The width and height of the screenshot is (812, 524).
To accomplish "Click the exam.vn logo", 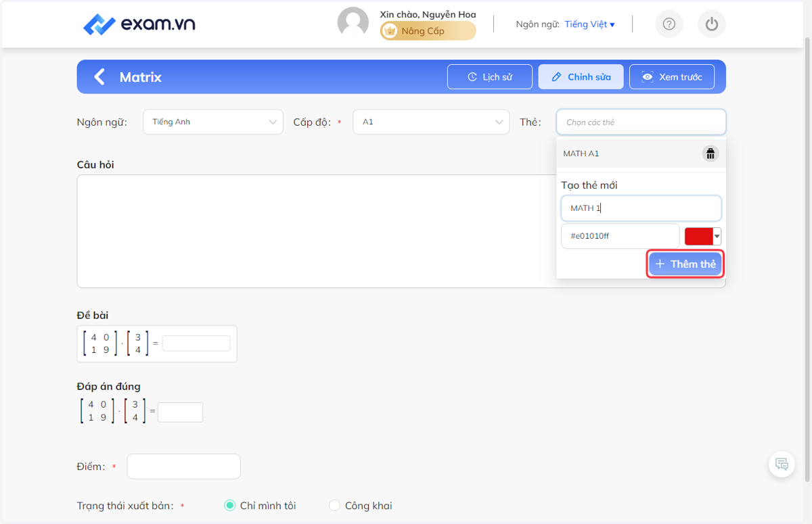I will click(139, 24).
